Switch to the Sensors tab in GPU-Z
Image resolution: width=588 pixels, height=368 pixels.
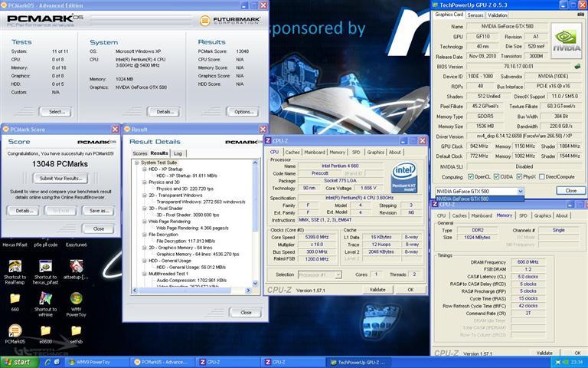[475, 15]
